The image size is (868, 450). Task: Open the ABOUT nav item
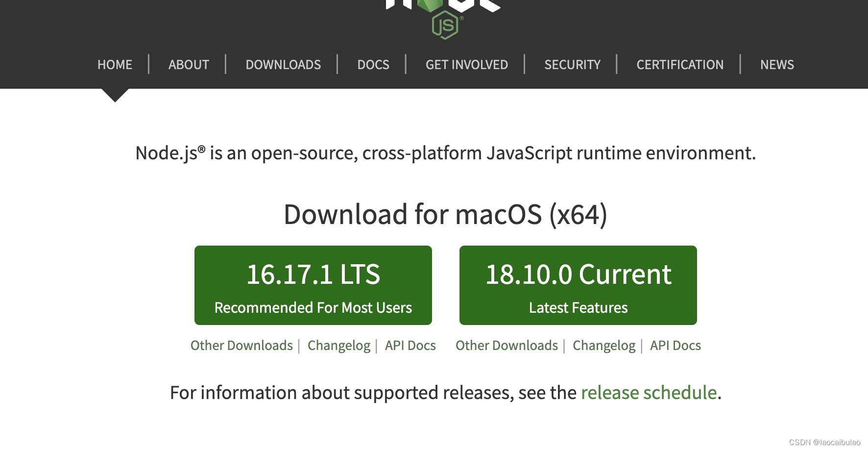(x=189, y=65)
